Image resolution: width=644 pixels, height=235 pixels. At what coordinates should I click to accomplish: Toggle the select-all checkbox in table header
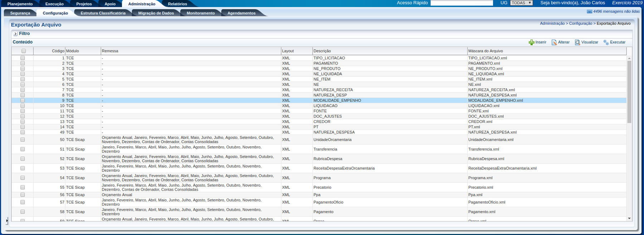click(x=24, y=51)
